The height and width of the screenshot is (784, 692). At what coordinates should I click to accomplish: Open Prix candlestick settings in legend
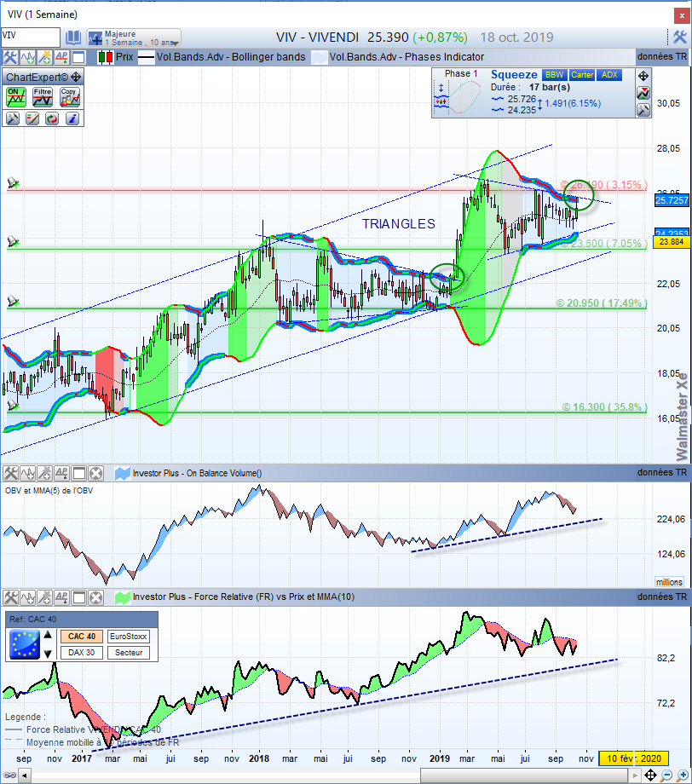click(x=116, y=57)
